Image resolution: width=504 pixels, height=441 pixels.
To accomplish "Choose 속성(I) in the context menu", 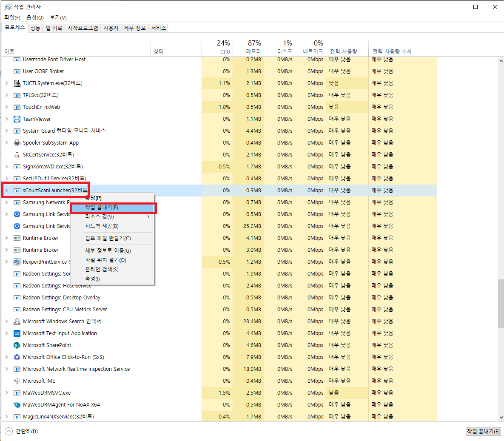I will coord(112,279).
